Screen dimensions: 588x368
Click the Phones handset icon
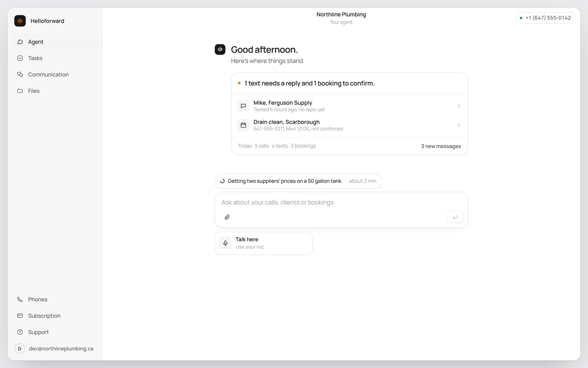(x=20, y=299)
